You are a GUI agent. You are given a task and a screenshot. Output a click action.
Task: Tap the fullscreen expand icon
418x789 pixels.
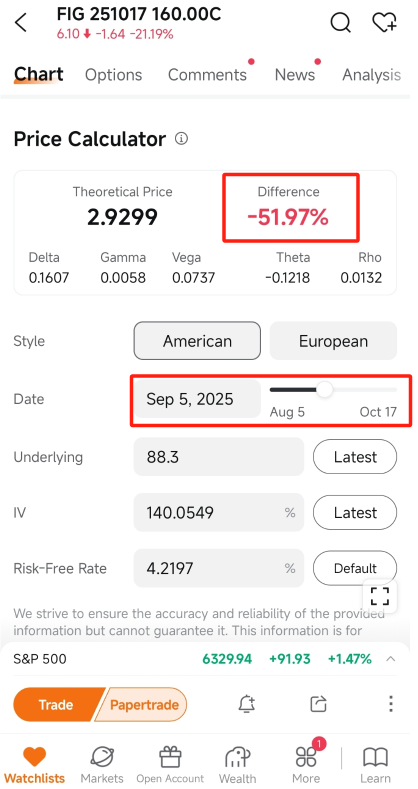click(380, 596)
